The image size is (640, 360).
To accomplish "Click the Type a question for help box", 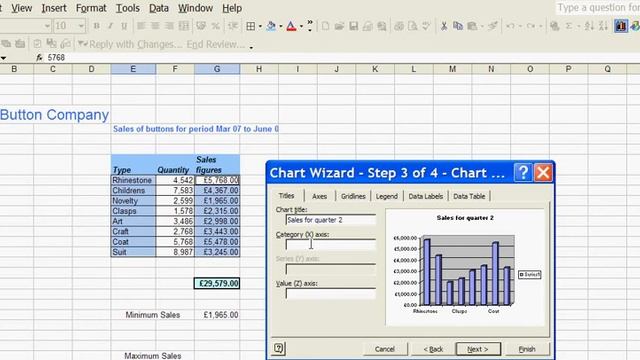I will click(x=598, y=8).
